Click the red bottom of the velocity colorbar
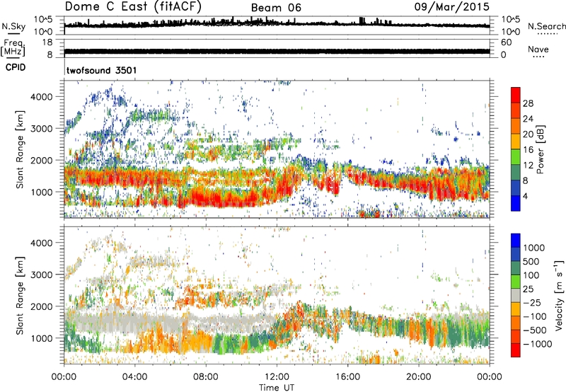This screenshot has height=392, width=566. click(516, 350)
